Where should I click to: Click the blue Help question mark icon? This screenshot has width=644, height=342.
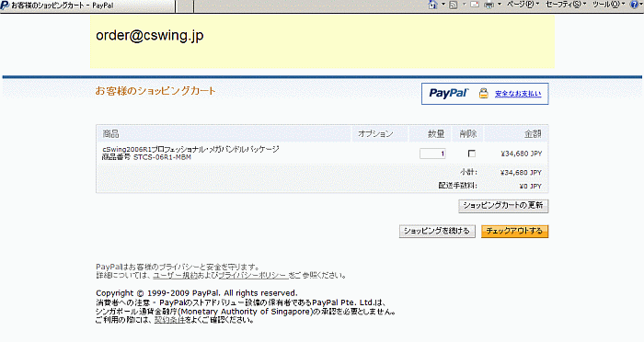click(634, 5)
